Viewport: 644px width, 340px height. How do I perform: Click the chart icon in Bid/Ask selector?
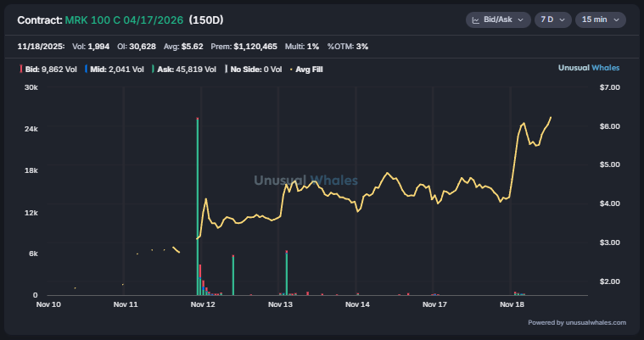477,20
